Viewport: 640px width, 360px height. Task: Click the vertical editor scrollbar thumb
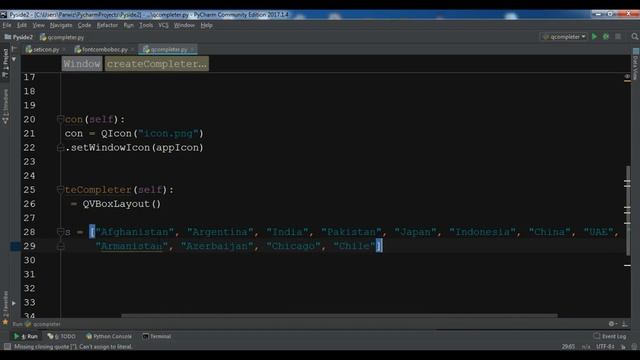628,211
